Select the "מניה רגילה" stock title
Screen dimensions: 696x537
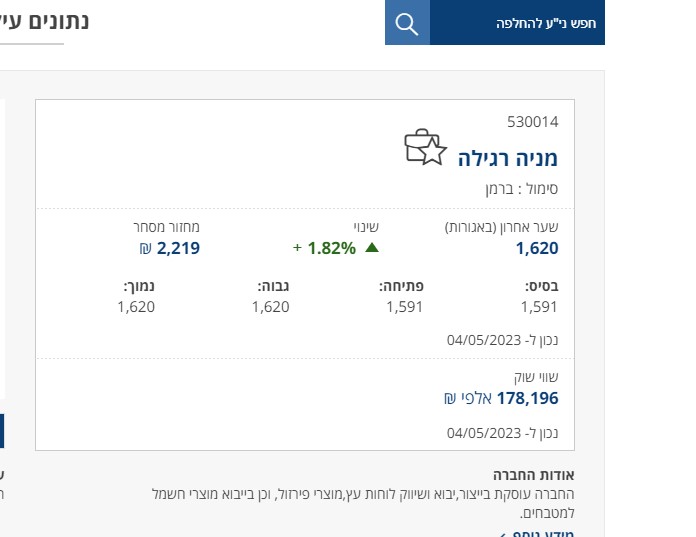(508, 158)
